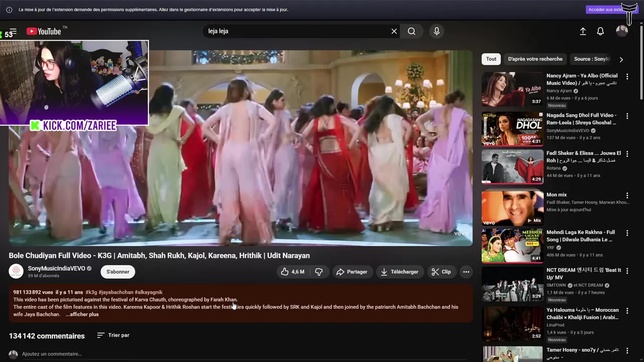Open account avatar menu
The width and height of the screenshot is (644, 362).
tap(622, 31)
